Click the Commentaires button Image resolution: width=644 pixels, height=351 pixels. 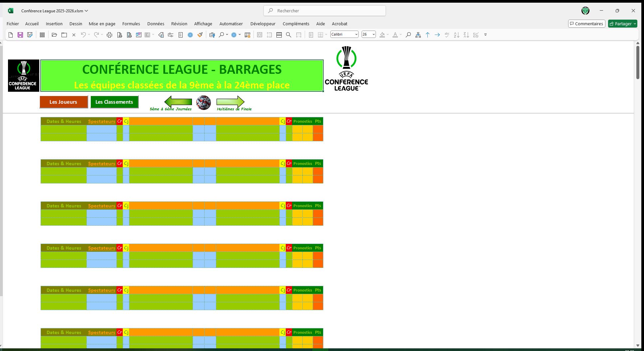586,24
